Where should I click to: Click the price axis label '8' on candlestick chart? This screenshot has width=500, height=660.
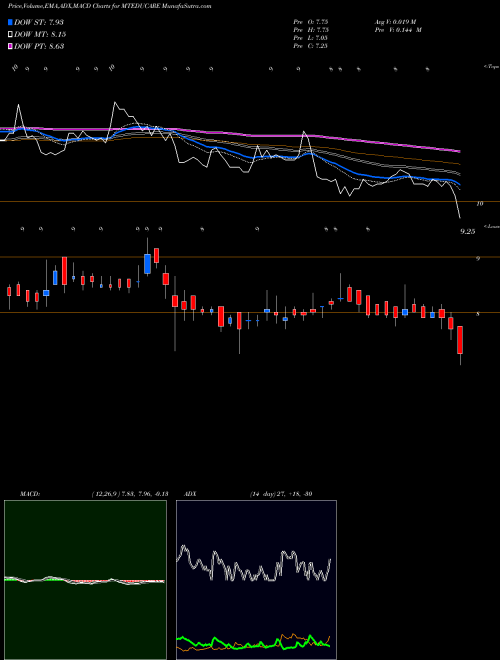pos(478,314)
